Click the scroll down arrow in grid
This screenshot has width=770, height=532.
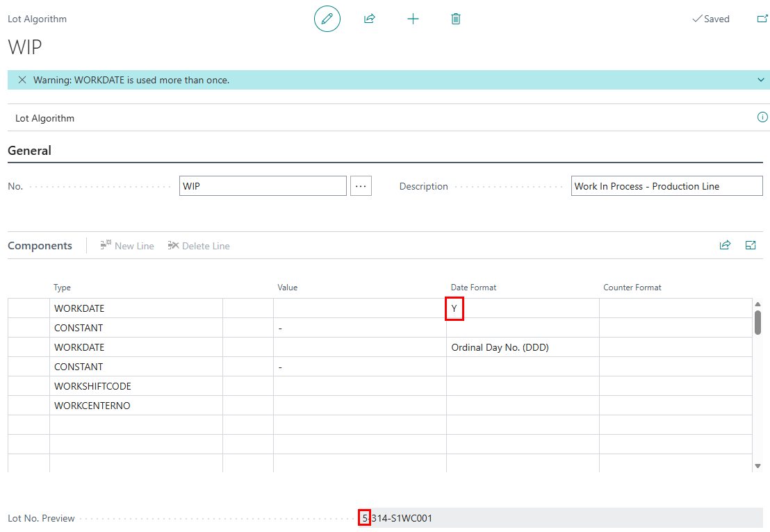757,465
